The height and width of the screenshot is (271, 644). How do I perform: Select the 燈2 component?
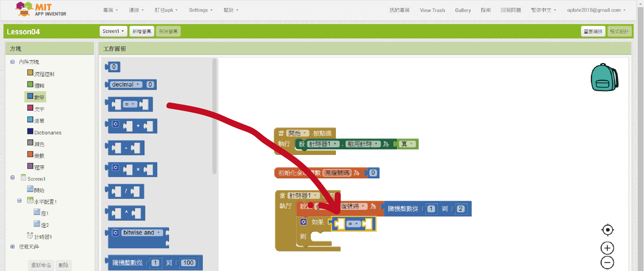click(41, 225)
